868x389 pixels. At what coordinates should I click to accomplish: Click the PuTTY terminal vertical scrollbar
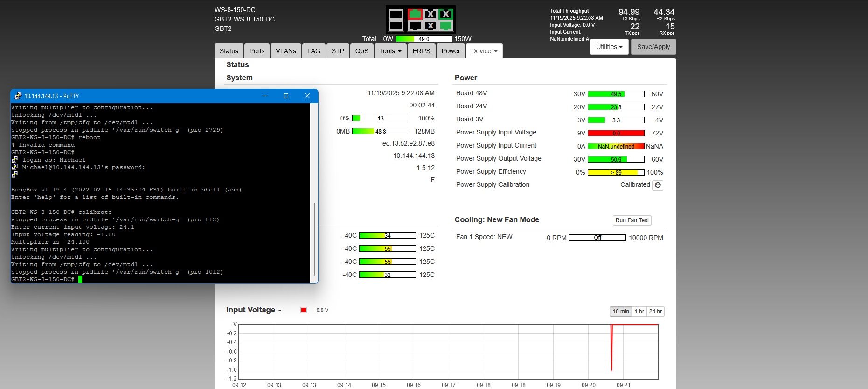pyautogui.click(x=314, y=238)
